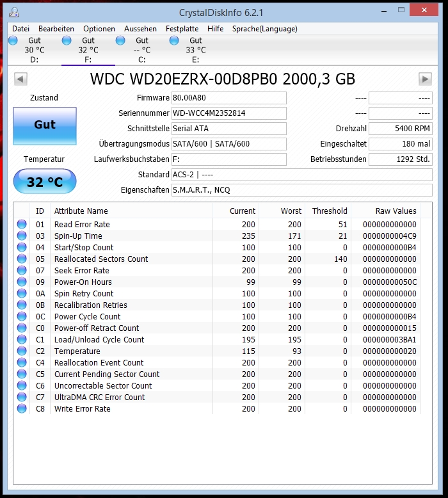Click the Current column header
Image resolution: width=448 pixels, height=498 pixels.
point(236,211)
